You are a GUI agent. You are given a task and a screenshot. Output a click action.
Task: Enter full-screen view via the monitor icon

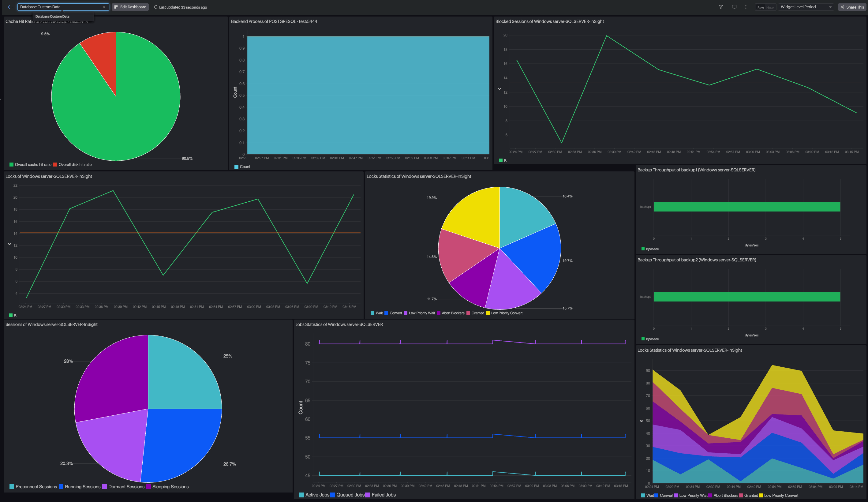tap(734, 7)
